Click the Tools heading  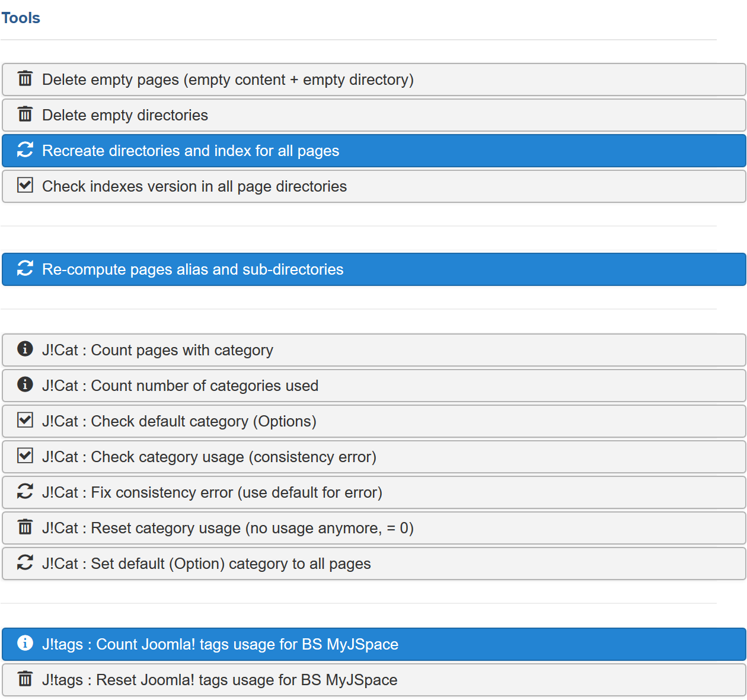[x=21, y=18]
